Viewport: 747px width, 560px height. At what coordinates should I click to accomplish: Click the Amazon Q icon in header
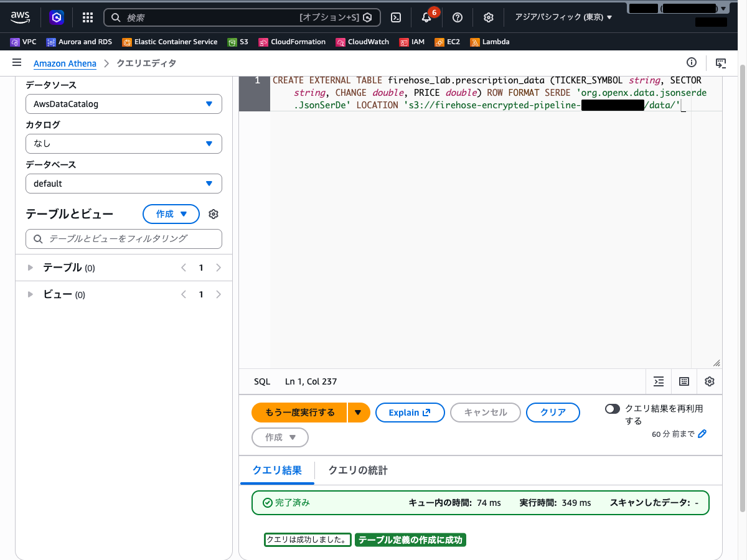click(x=57, y=17)
